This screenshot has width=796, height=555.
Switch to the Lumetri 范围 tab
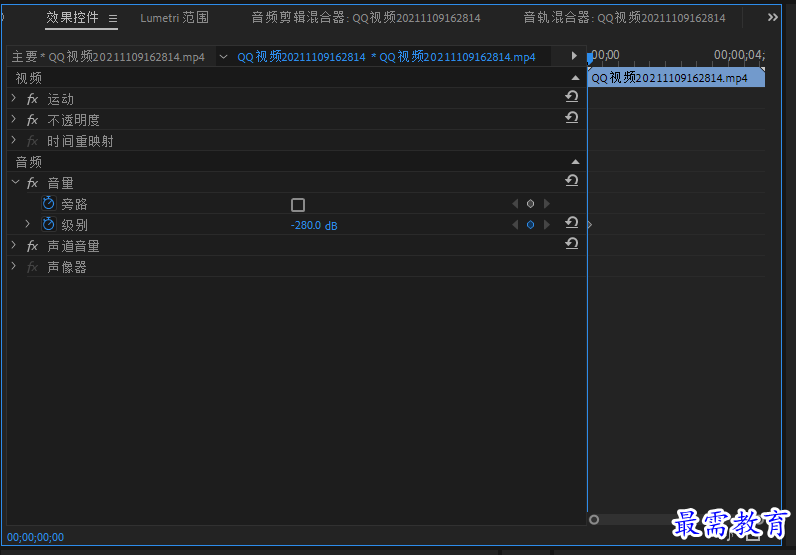click(x=174, y=18)
